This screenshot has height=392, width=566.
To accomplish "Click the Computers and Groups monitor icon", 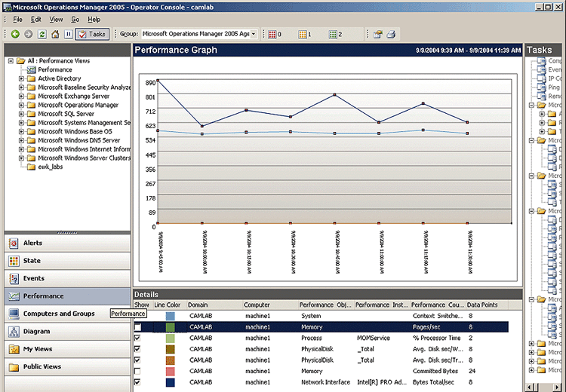I will (14, 314).
